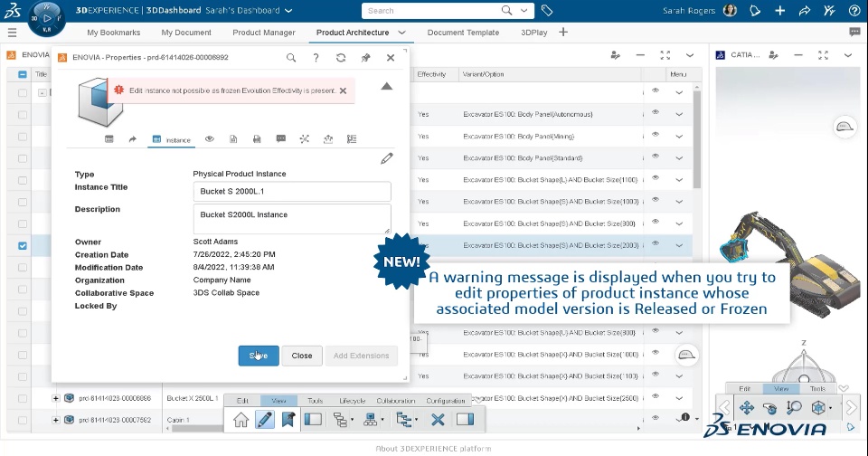Click the helmet icon at top of CATIA viewer
Viewport: 868px width, 456px height.
pos(844,127)
